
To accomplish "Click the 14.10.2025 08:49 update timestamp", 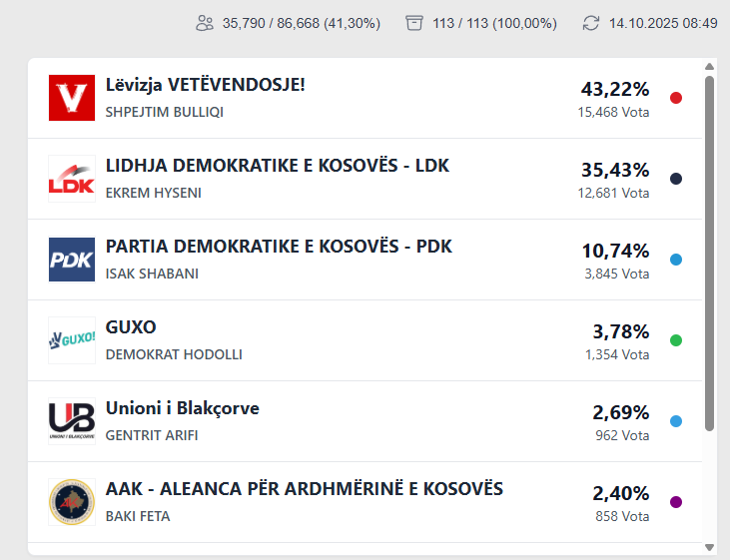I will click(663, 23).
